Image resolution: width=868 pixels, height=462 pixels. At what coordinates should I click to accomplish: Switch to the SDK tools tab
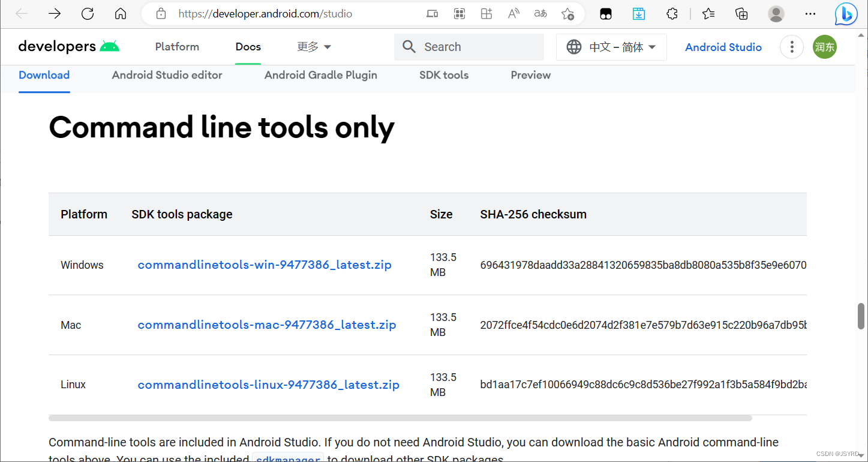point(444,75)
